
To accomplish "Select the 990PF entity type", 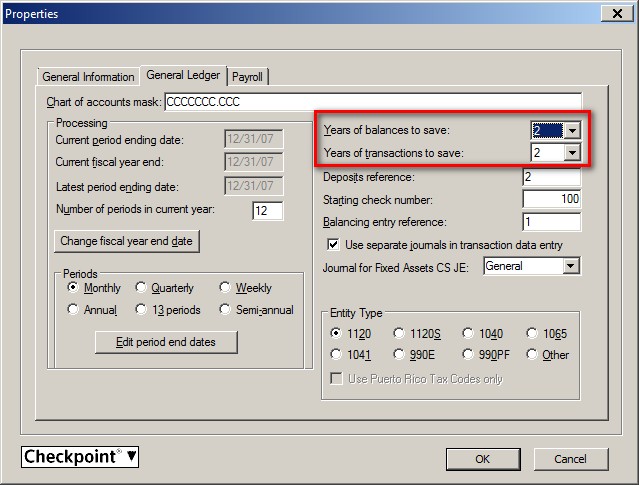I will click(469, 354).
